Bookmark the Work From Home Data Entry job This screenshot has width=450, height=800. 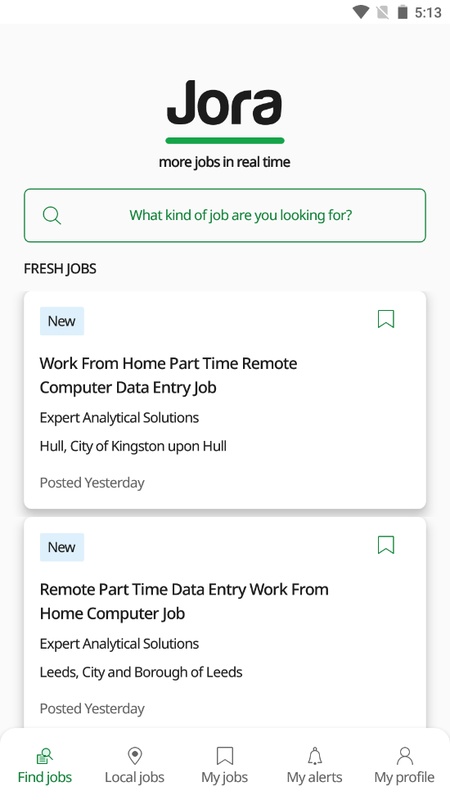(386, 319)
